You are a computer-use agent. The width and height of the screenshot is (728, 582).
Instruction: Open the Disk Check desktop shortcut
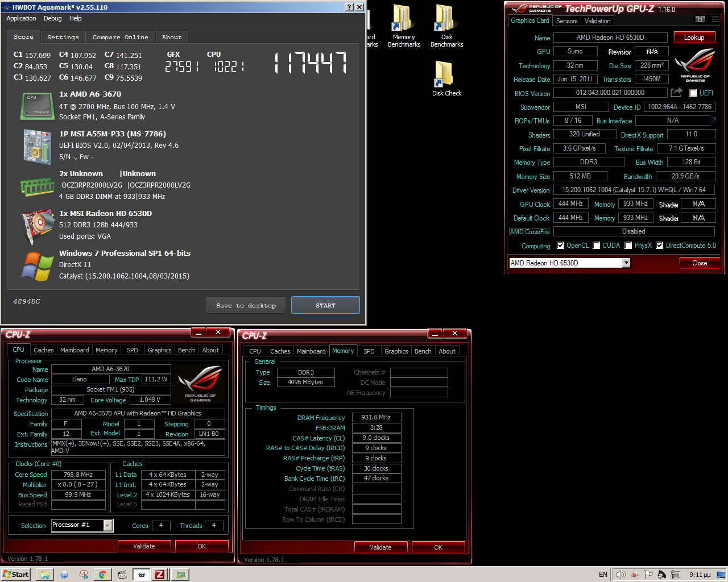(446, 78)
